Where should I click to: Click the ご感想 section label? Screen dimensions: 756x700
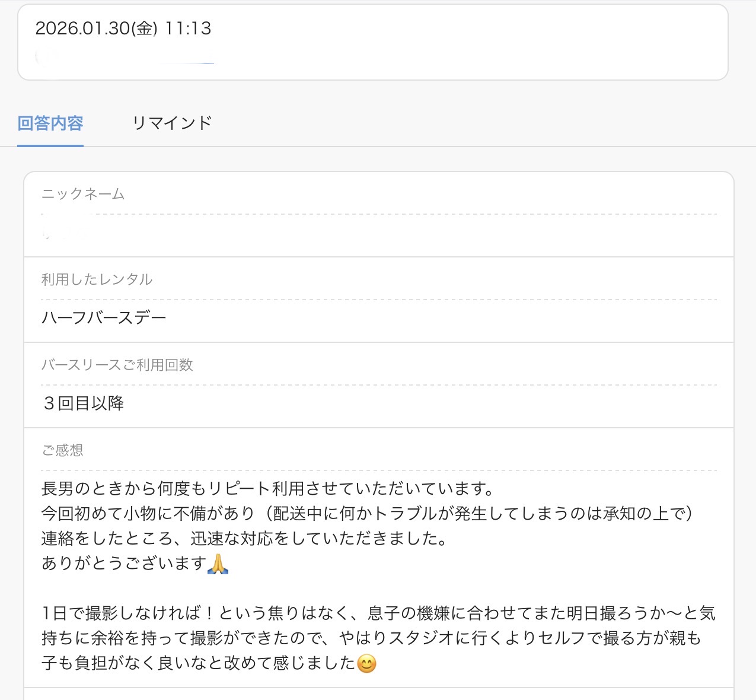pyautogui.click(x=62, y=450)
